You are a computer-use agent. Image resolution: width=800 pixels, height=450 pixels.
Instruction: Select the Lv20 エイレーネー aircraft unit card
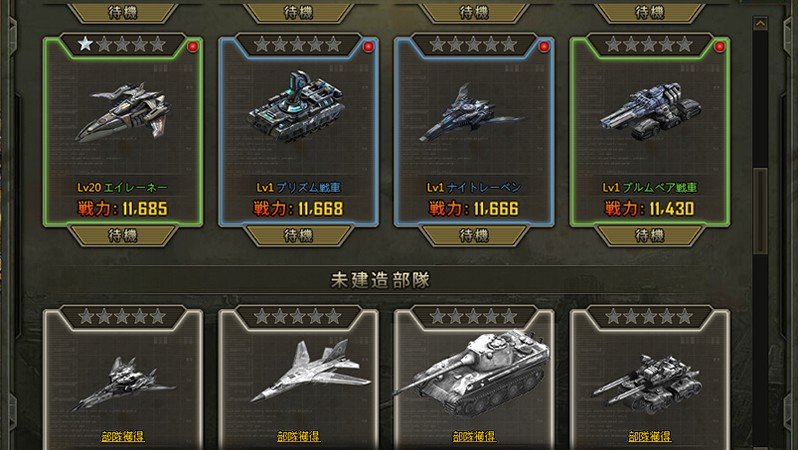point(122,131)
